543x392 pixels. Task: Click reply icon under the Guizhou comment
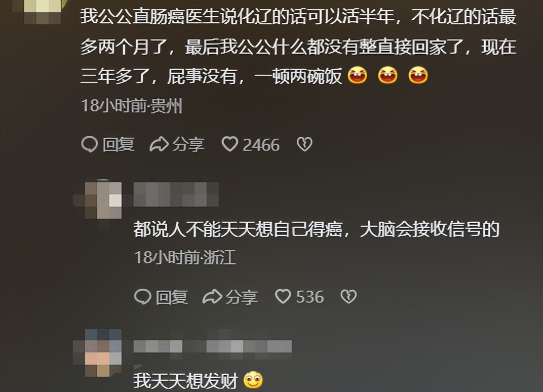[x=89, y=144]
